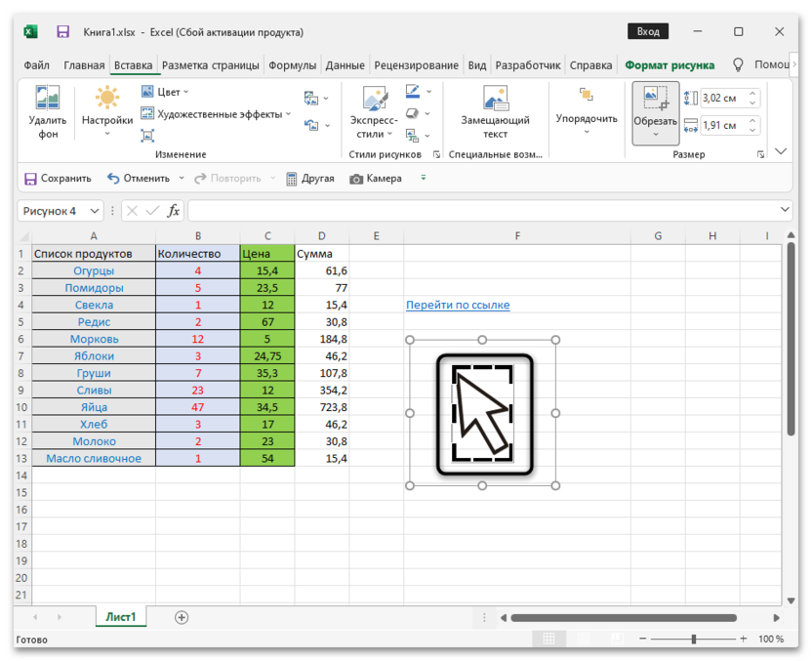Viewport: 812px width, 661px height.
Task: Open the Упорядочить dropdown
Action: [587, 119]
